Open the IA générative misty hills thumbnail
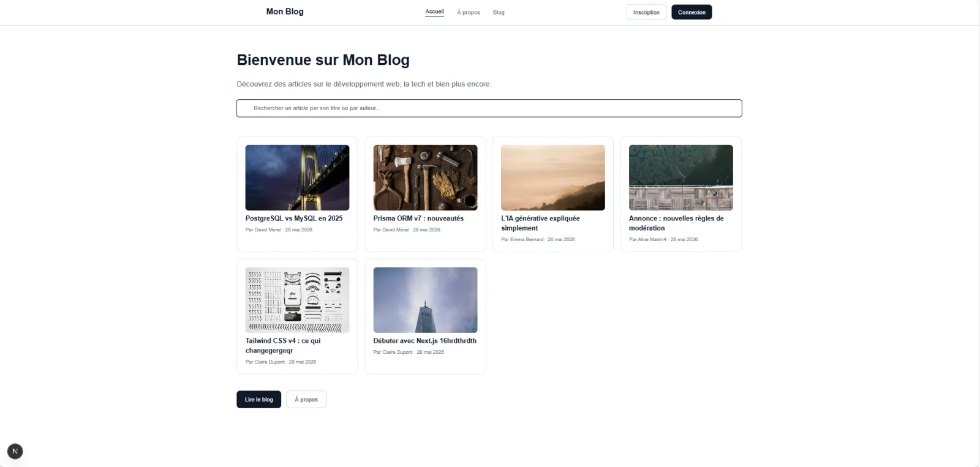 click(x=553, y=177)
